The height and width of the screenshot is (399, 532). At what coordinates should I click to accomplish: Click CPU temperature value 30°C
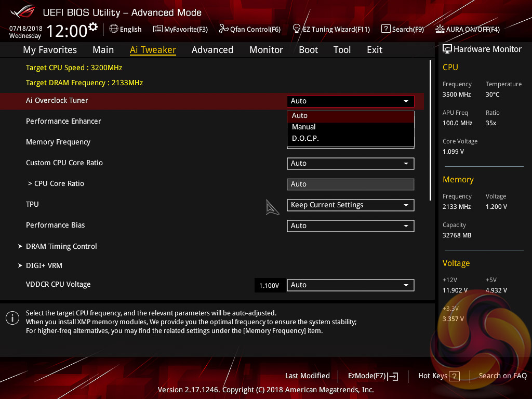click(493, 95)
